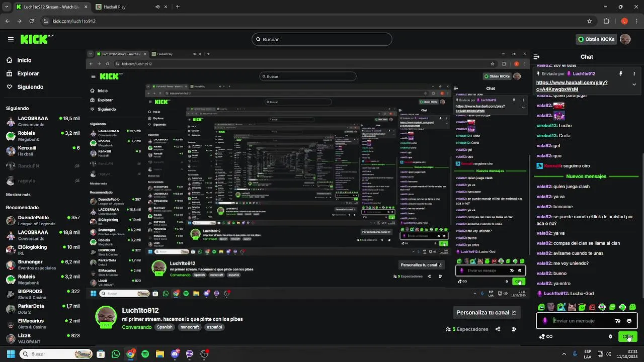Show hidden system tray icons chevron
This screenshot has height=362, width=644.
tap(563, 354)
